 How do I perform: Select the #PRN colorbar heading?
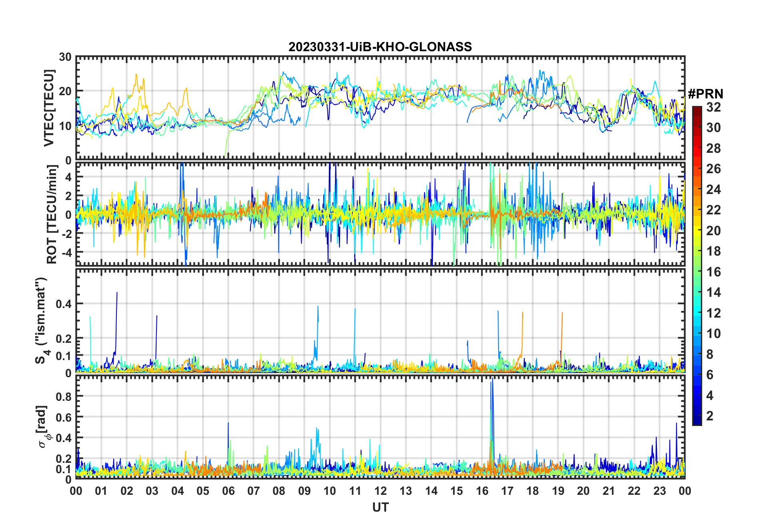705,94
